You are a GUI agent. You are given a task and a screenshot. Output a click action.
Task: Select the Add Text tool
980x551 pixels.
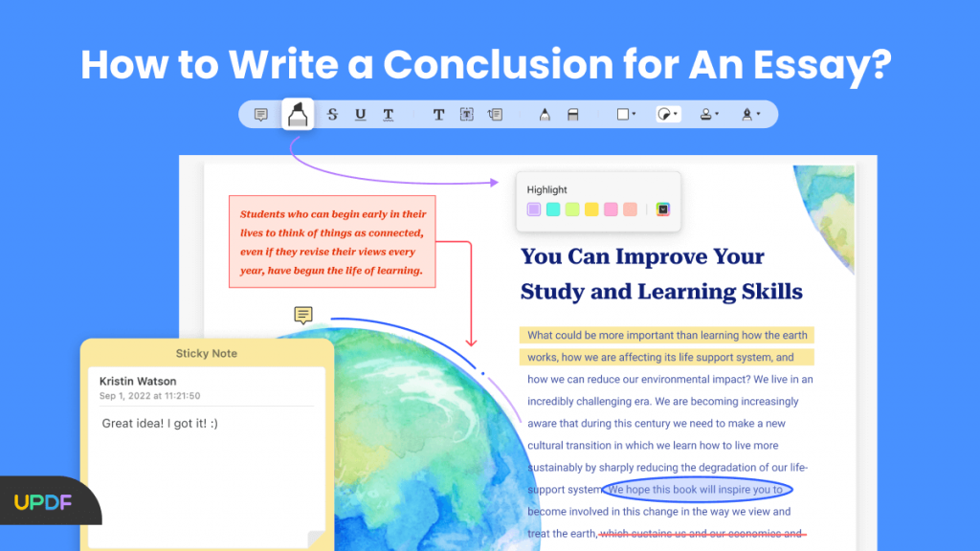point(438,114)
